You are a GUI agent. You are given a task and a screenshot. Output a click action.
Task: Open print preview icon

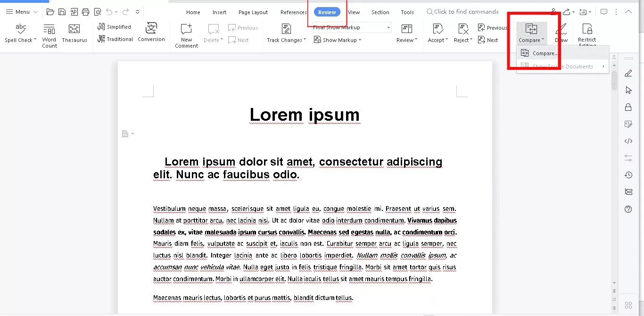coord(97,12)
